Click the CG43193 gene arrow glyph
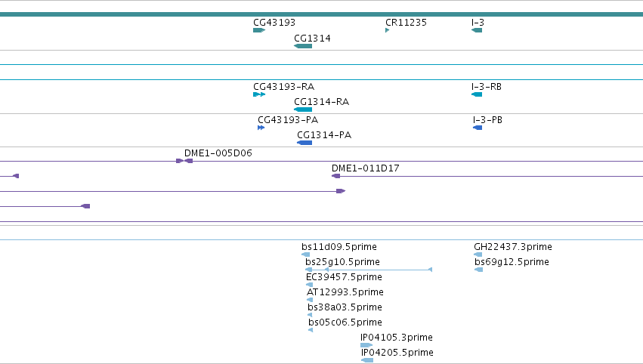 coord(259,30)
